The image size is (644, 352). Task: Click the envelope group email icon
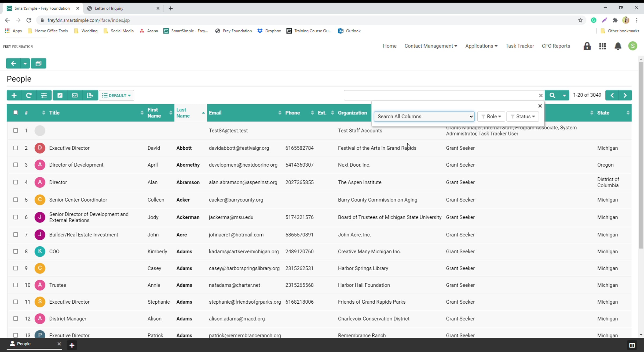[x=75, y=95]
